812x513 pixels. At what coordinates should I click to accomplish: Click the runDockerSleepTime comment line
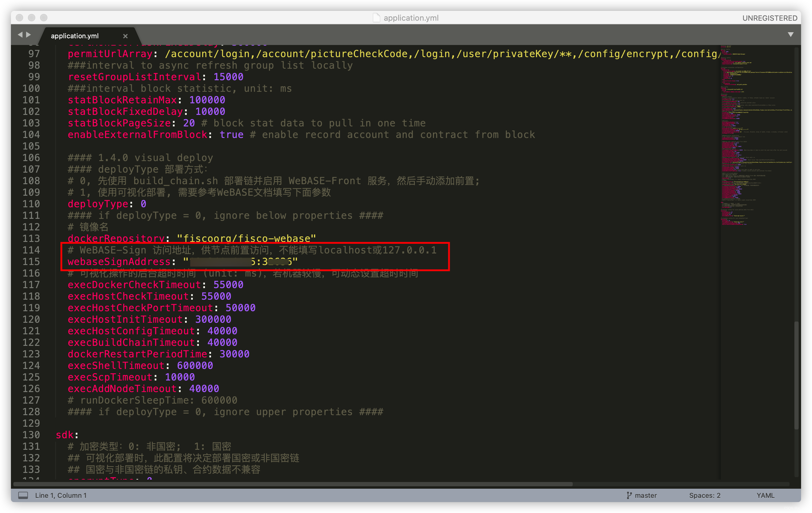pos(152,400)
